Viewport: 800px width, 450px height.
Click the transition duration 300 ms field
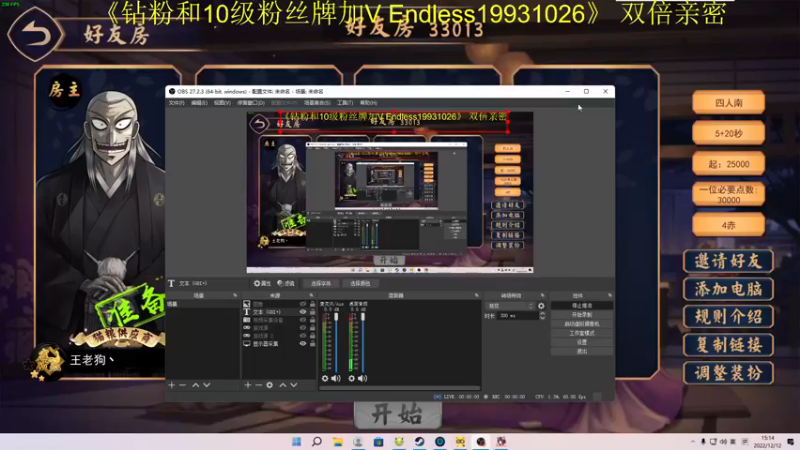(x=518, y=316)
